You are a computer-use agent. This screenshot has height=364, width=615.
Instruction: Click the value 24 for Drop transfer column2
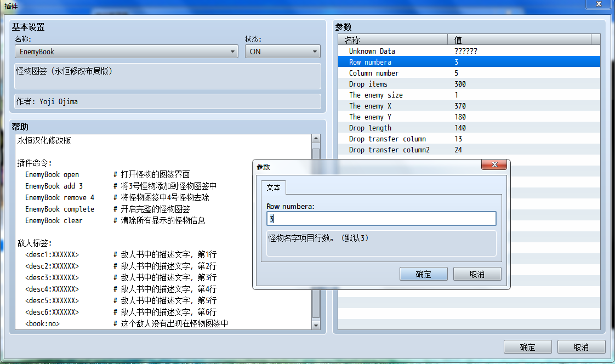[458, 150]
